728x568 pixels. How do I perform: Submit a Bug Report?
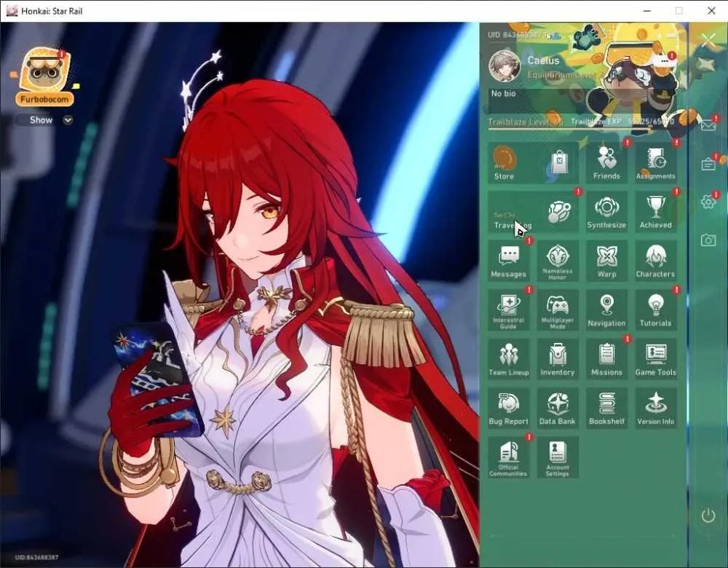(x=508, y=409)
